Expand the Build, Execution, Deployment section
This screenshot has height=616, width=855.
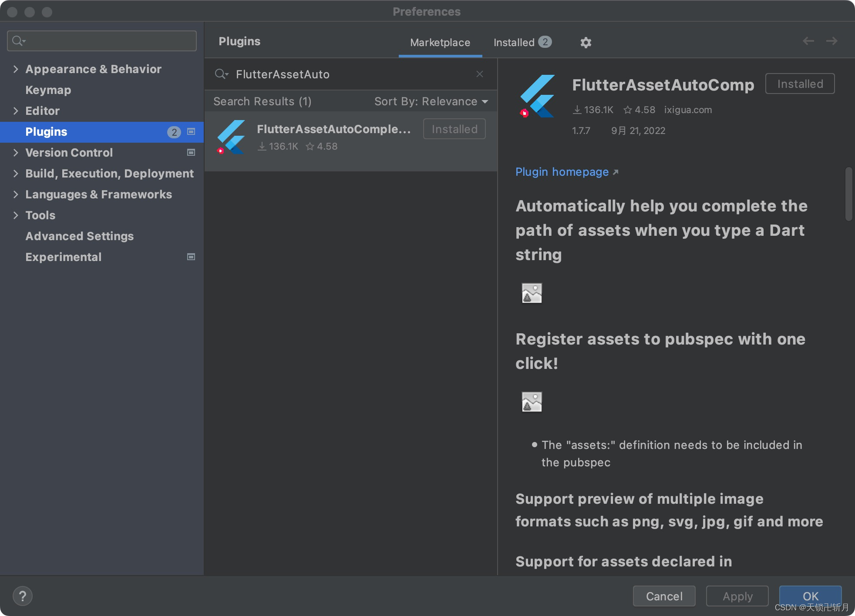click(x=16, y=174)
